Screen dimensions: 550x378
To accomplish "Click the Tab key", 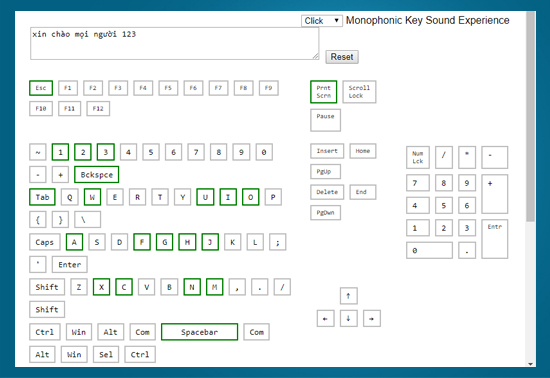I will (x=42, y=197).
